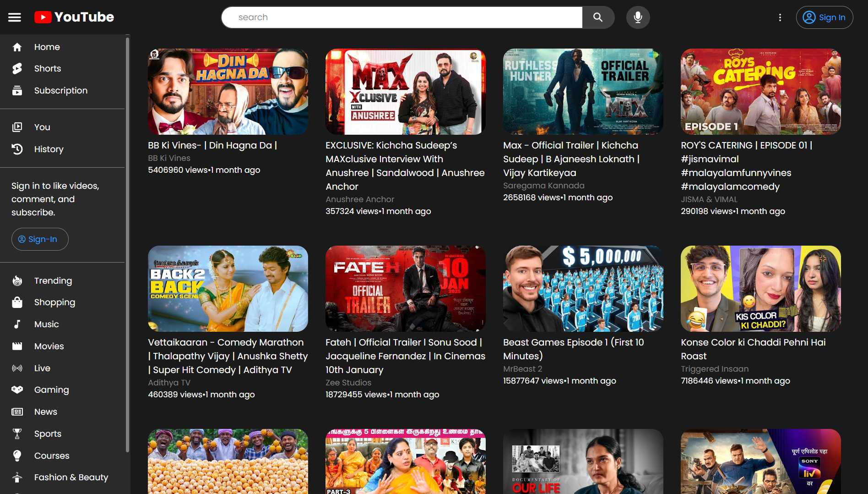Open Subscription from the sidebar
This screenshot has height=494, width=868.
tap(60, 91)
